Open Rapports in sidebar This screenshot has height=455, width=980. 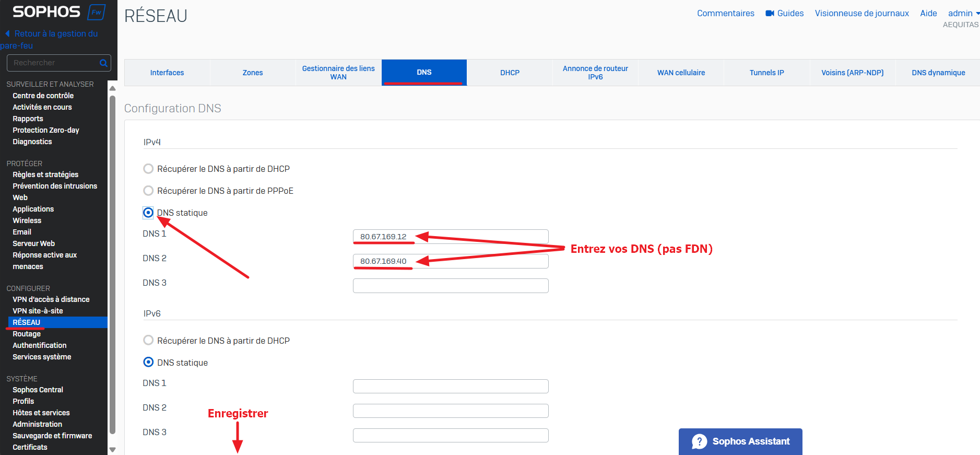[28, 119]
